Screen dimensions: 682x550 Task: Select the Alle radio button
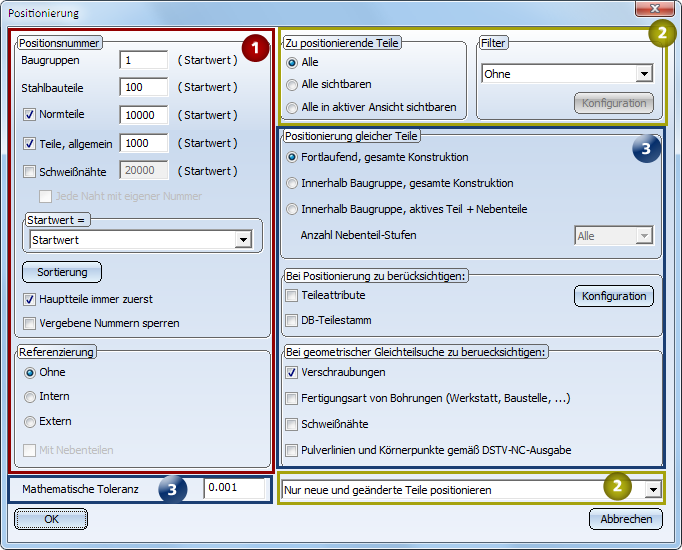(291, 63)
